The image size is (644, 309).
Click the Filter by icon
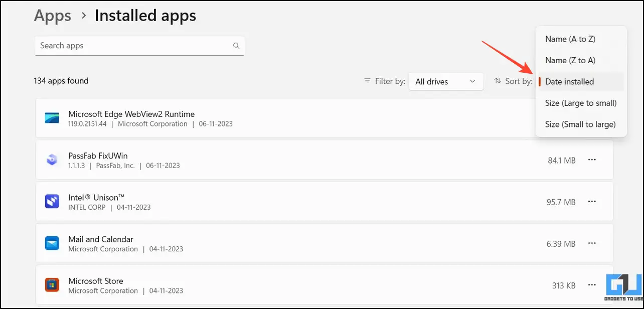[368, 81]
